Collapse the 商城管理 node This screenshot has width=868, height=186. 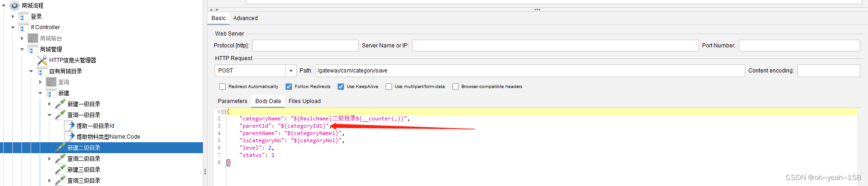(x=22, y=49)
